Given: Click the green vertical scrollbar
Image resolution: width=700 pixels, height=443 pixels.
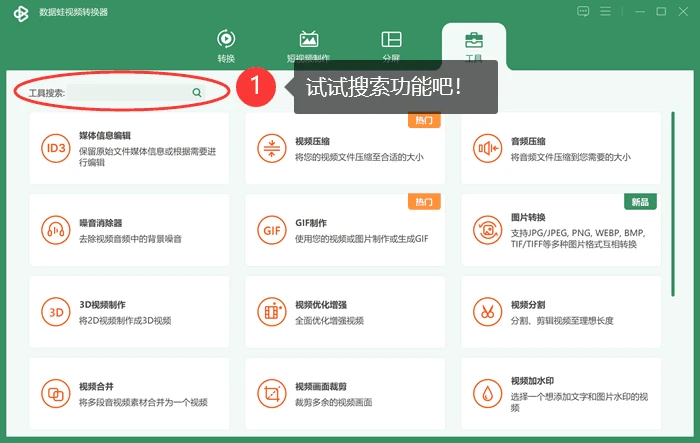Looking at the screenshot, I should (x=673, y=204).
